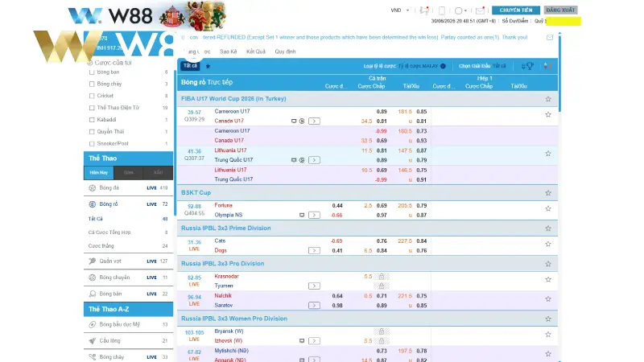Select the Hôm Nay tab under Thể Thao
This screenshot has height=362, width=644.
coord(98,173)
